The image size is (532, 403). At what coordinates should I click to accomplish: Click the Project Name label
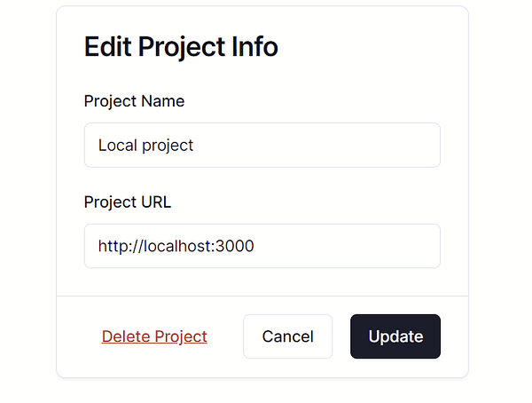(134, 100)
